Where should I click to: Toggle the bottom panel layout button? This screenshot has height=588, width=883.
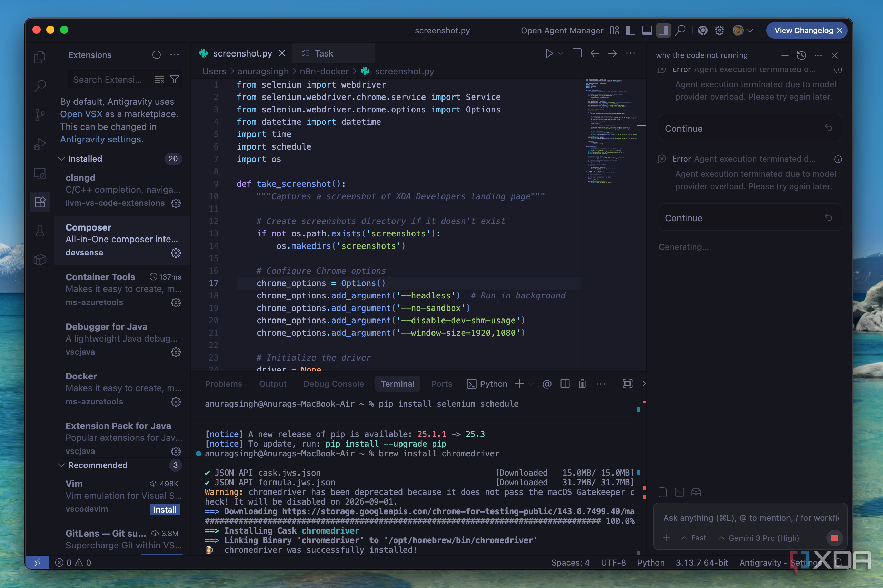647,30
